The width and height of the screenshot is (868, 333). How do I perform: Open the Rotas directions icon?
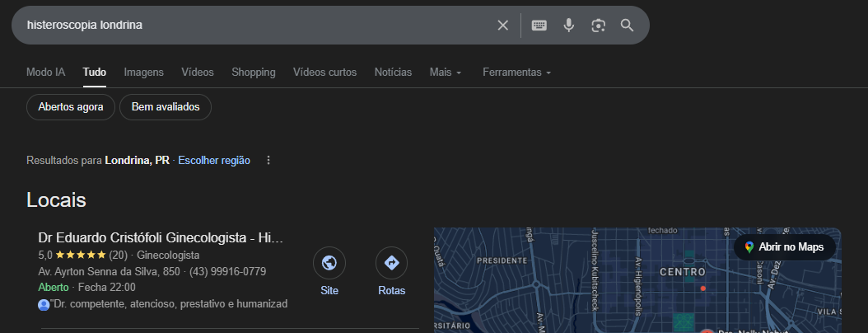point(391,263)
